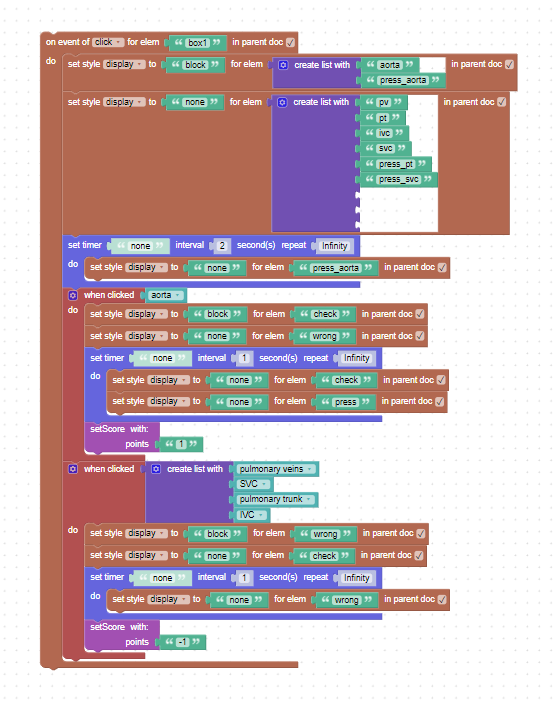Edit the interval value 2 field
The image size is (555, 702).
pos(222,246)
